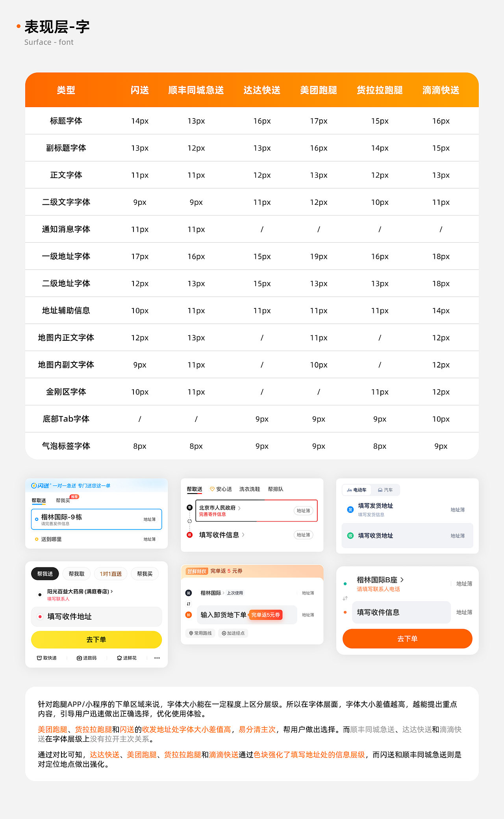Click the swap arrows below 楷林国际B座
This screenshot has width=504, height=819.
click(x=345, y=598)
